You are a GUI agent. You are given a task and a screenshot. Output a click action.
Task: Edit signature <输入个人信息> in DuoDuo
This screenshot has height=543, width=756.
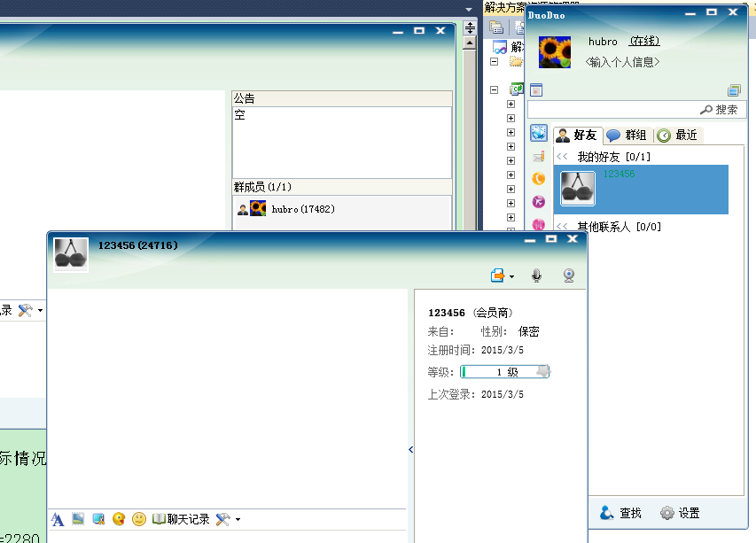[x=622, y=62]
